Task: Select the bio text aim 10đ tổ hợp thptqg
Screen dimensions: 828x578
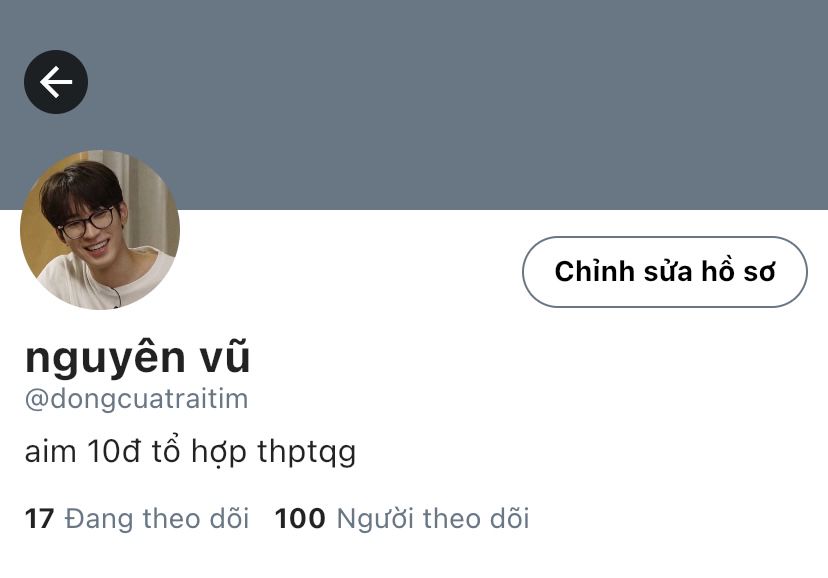Action: click(190, 453)
